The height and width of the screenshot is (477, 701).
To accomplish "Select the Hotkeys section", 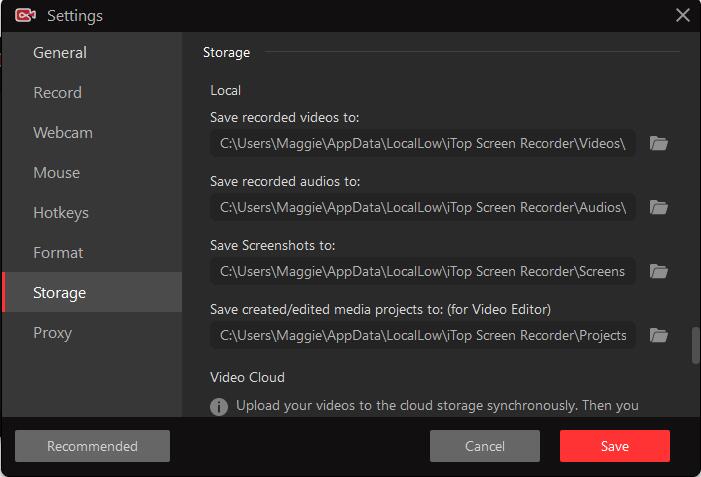I will (61, 213).
